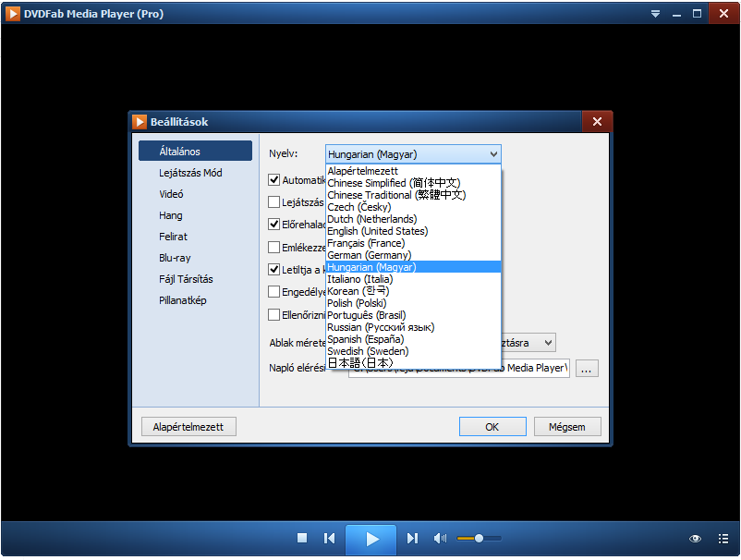Skip to next track button
This screenshot has height=560, width=741.
[x=412, y=539]
